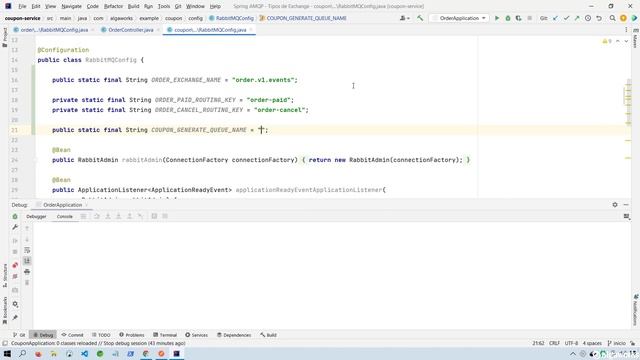This screenshot has width=640, height=360.
Task: Open the Maven side panel
Action: (x=636, y=38)
